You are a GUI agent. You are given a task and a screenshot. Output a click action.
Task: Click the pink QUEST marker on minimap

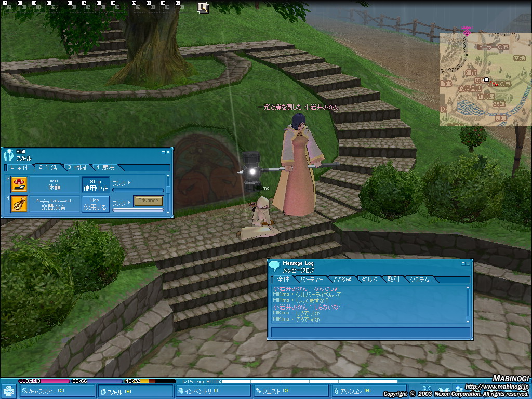(467, 32)
